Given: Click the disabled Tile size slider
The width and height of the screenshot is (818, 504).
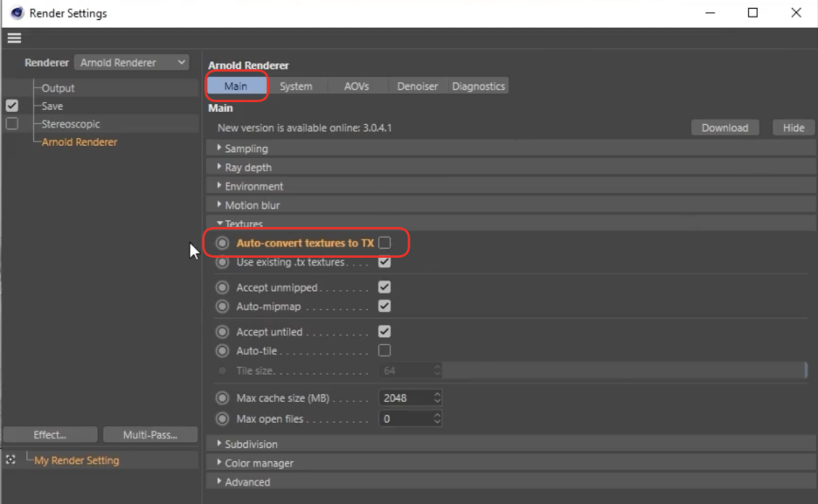Looking at the screenshot, I should tap(625, 370).
